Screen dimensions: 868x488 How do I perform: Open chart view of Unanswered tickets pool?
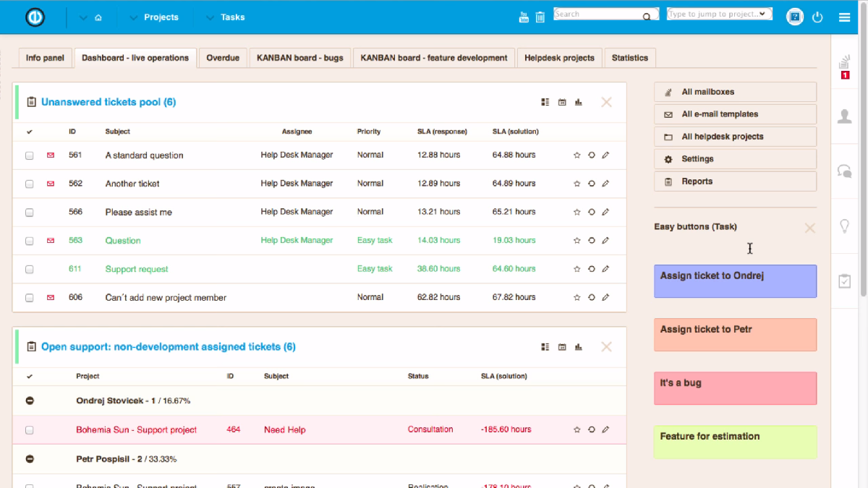point(578,103)
